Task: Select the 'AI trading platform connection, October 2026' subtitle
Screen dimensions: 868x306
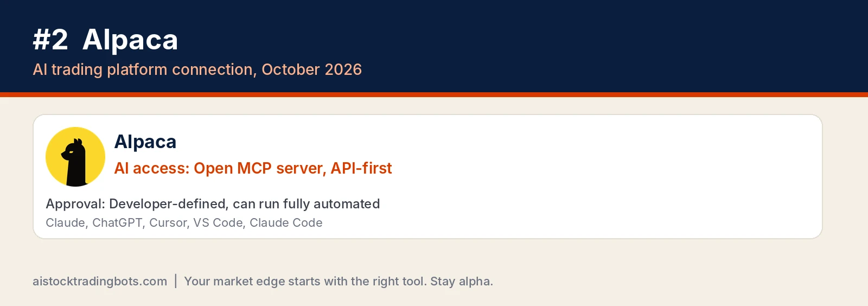Action: (197, 69)
